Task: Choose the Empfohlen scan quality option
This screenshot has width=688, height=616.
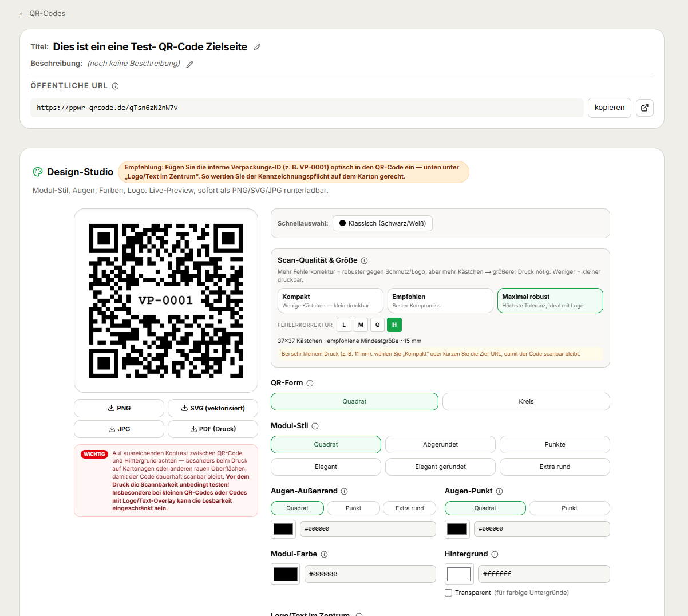Action: click(x=440, y=301)
